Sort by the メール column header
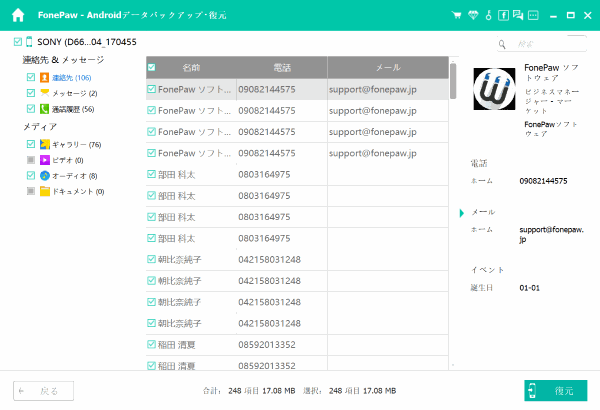 pyautogui.click(x=388, y=68)
